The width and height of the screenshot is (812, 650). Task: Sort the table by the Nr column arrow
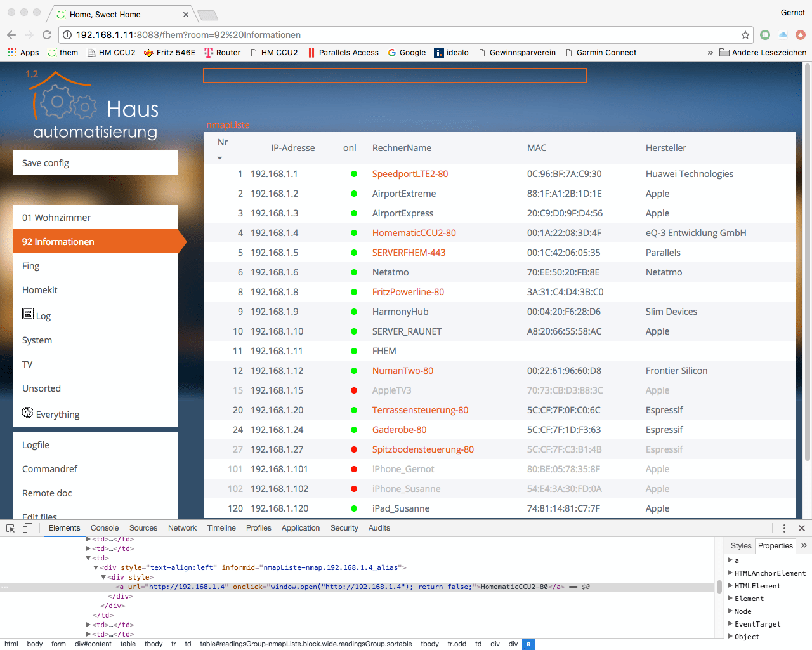(220, 158)
